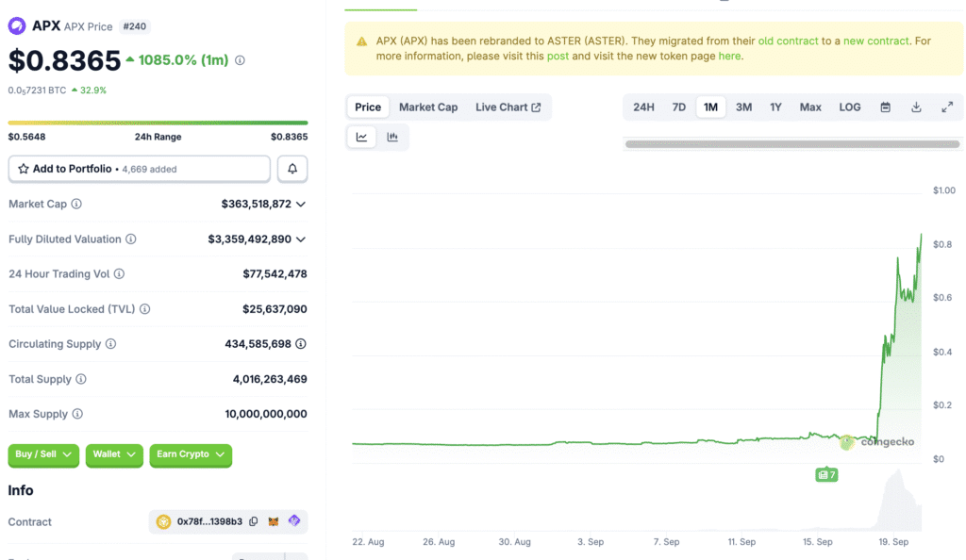Screen dimensions: 966x560
Task: Click the 10,000,000,000 max supply value
Action: coord(266,414)
